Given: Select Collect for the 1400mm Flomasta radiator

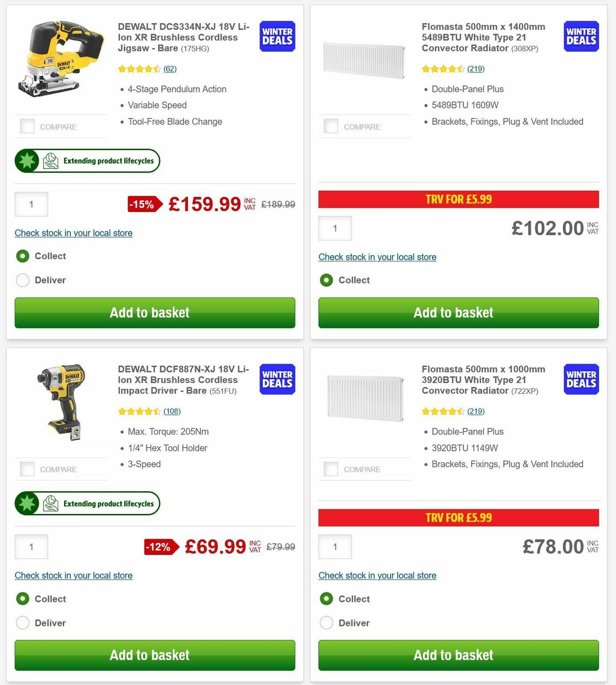Looking at the screenshot, I should click(326, 280).
